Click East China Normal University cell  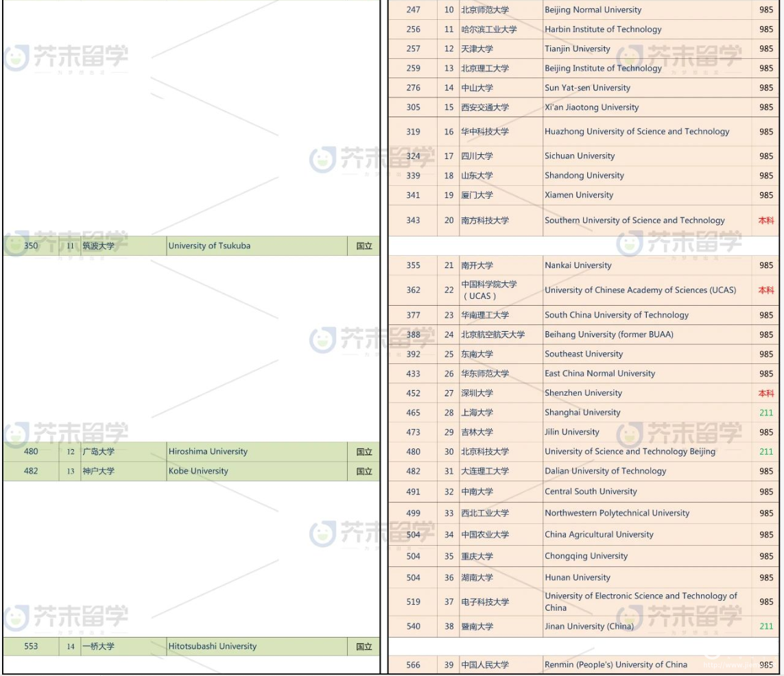[x=647, y=374]
